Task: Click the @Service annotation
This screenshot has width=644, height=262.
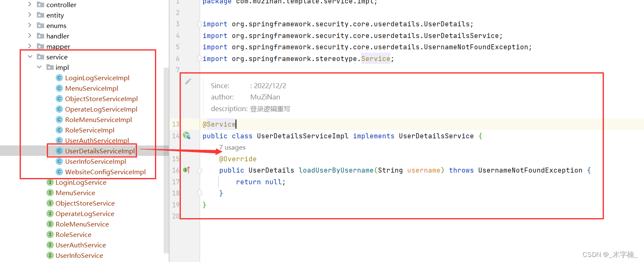Action: click(x=219, y=124)
